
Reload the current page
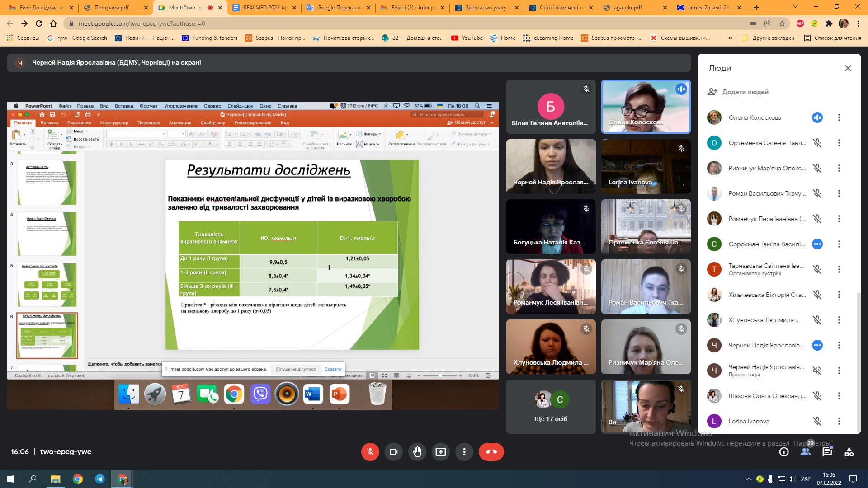[39, 23]
